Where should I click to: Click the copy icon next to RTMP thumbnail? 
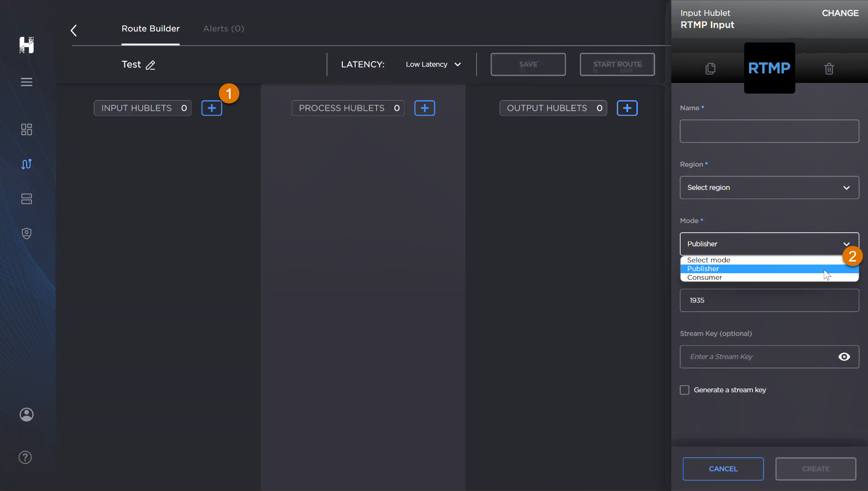point(710,68)
